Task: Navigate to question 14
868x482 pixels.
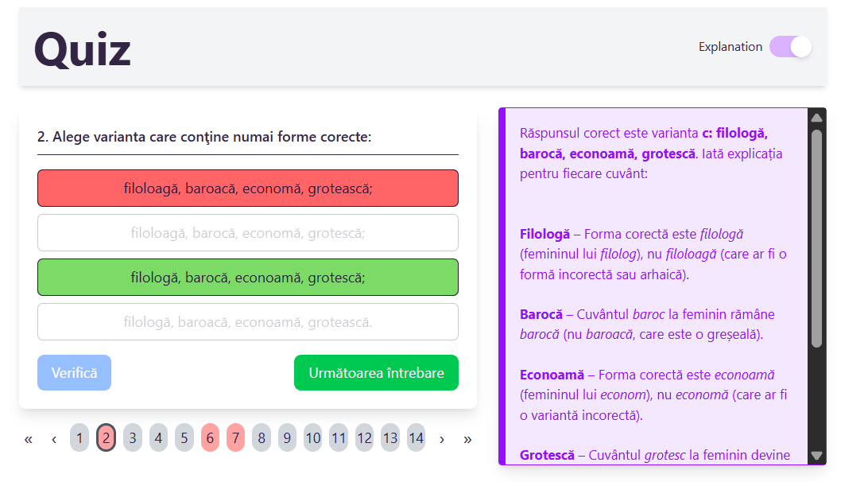Action: (x=416, y=438)
